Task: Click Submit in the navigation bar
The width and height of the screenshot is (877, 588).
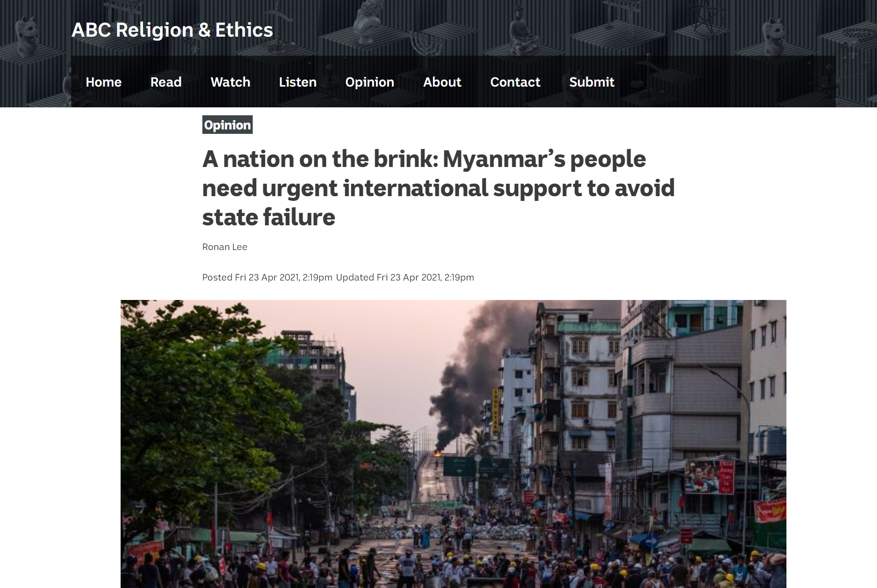Action: [592, 82]
